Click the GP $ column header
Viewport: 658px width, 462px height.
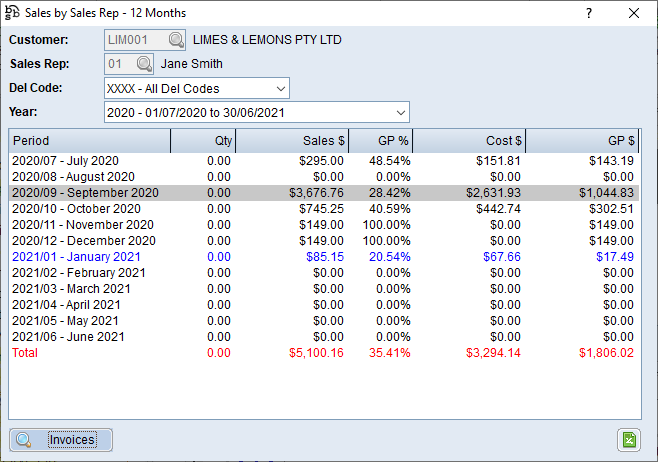point(582,141)
